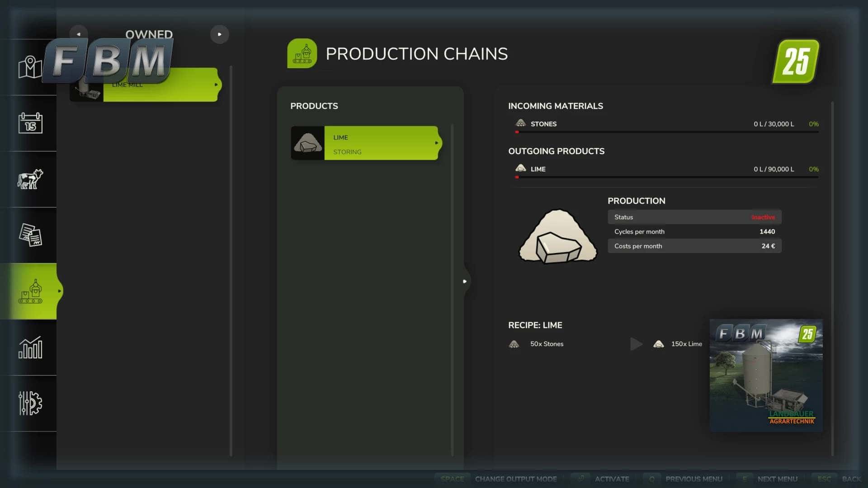Click Next Menu in bottom bar

pyautogui.click(x=777, y=479)
